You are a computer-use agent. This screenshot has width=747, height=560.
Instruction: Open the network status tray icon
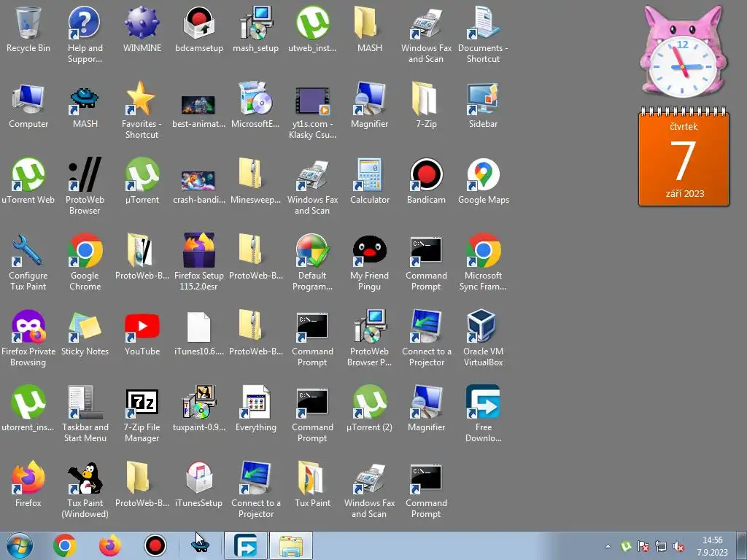pyautogui.click(x=661, y=546)
